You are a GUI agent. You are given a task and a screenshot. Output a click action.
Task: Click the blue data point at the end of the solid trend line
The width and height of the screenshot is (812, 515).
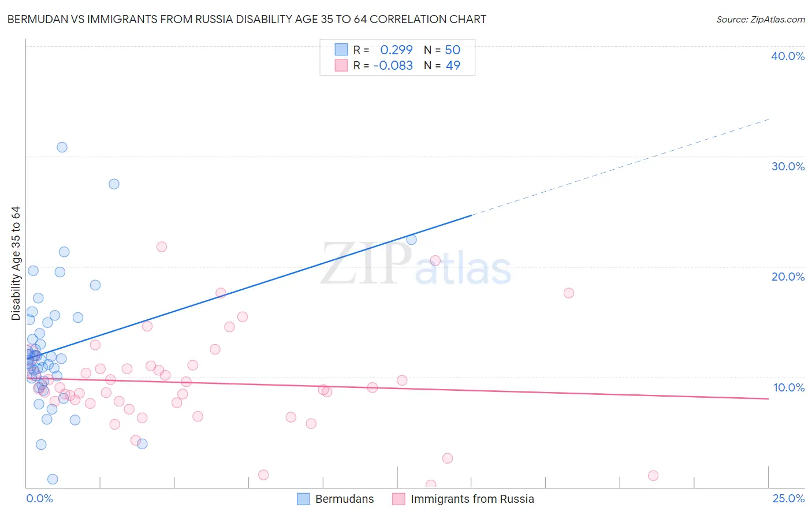tap(411, 240)
